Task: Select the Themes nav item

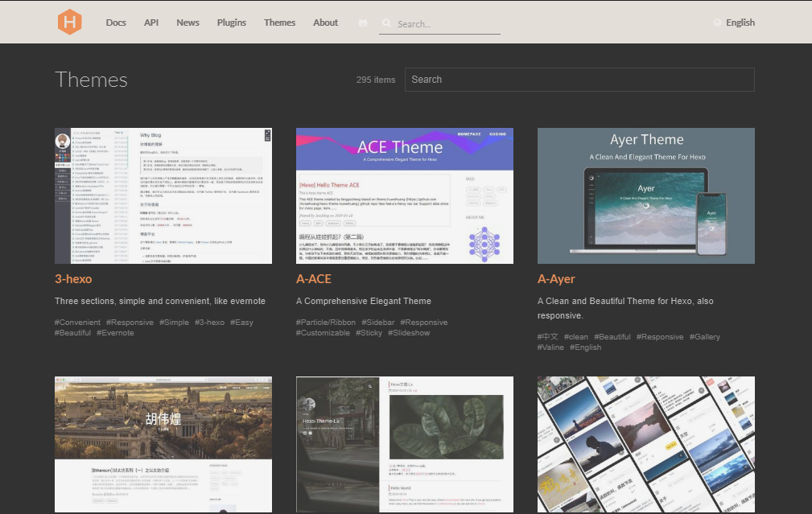Action: point(279,23)
